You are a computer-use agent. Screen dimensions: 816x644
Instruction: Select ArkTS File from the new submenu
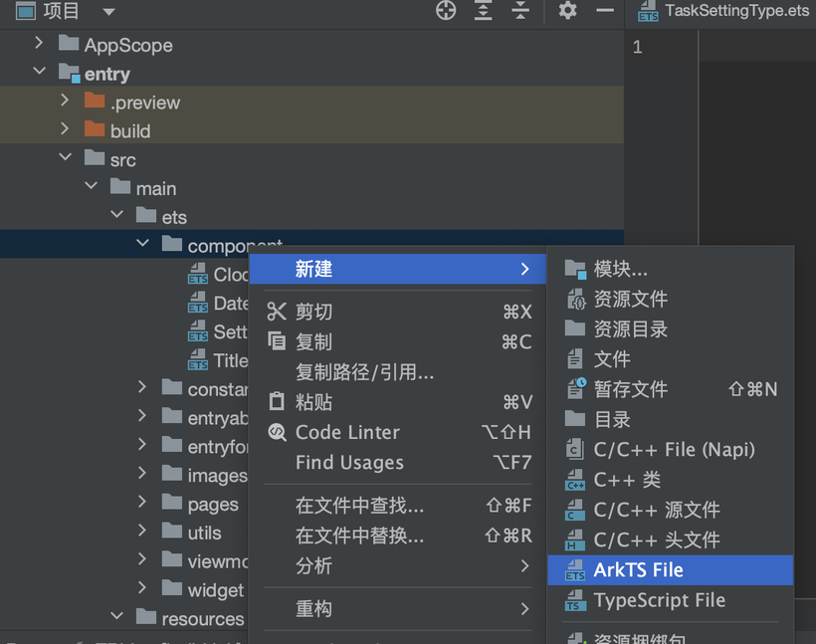pyautogui.click(x=638, y=570)
